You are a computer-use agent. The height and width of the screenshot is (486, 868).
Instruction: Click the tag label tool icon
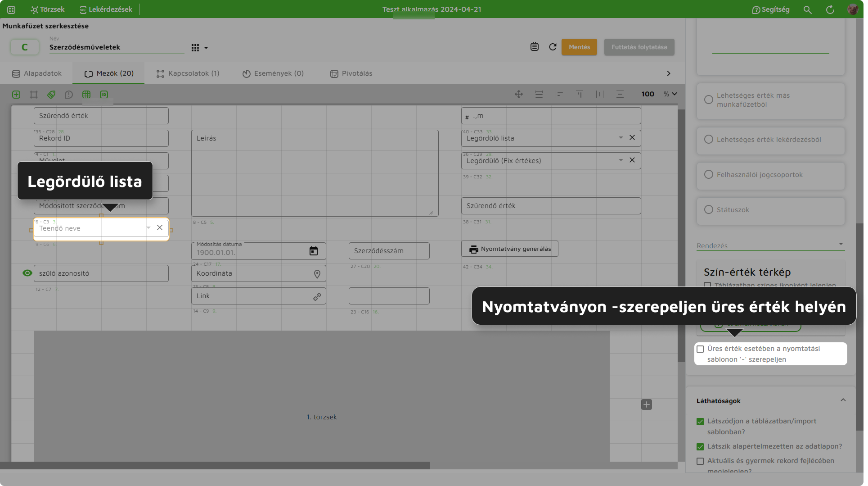(51, 95)
